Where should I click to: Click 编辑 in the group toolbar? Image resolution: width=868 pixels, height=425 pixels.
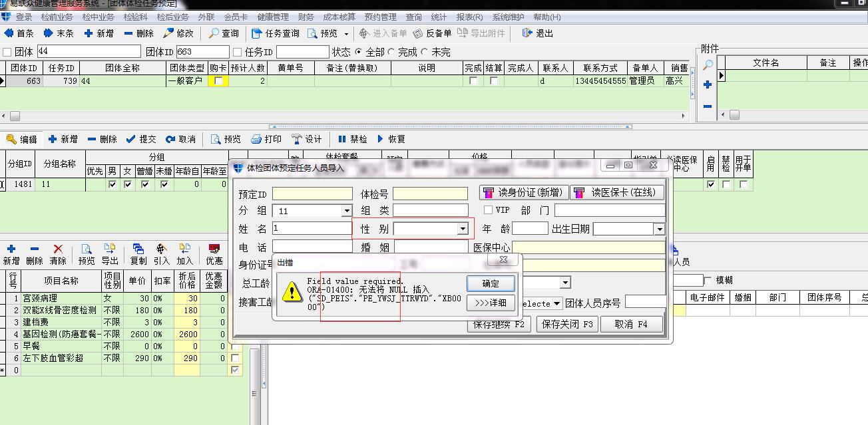pyautogui.click(x=22, y=139)
